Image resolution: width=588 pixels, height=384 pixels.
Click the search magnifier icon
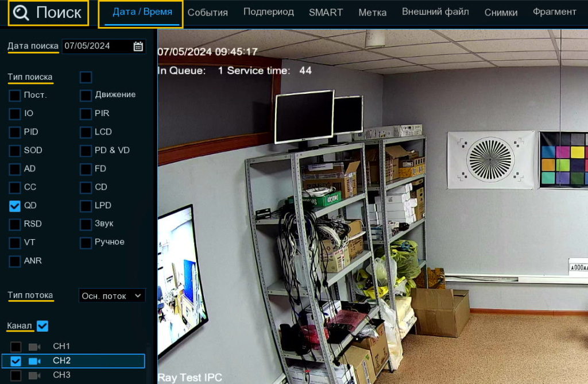coord(21,13)
